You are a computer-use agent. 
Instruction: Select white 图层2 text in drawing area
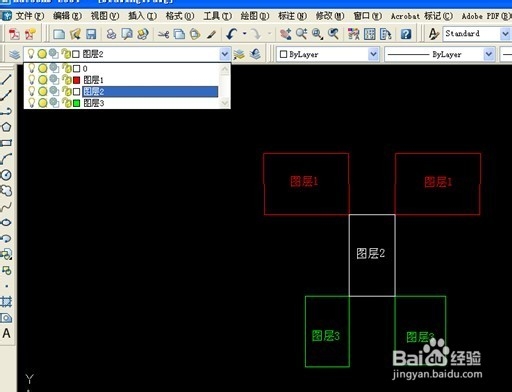[x=370, y=253]
